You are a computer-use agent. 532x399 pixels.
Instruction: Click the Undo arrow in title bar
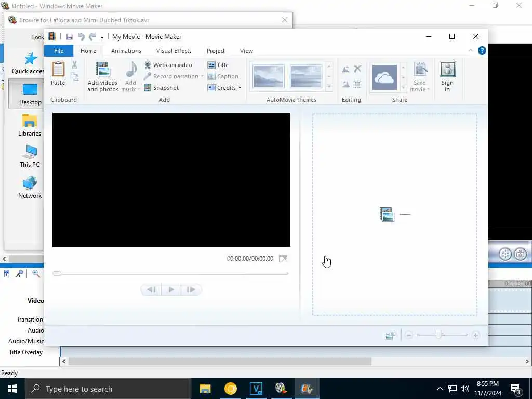coord(81,37)
